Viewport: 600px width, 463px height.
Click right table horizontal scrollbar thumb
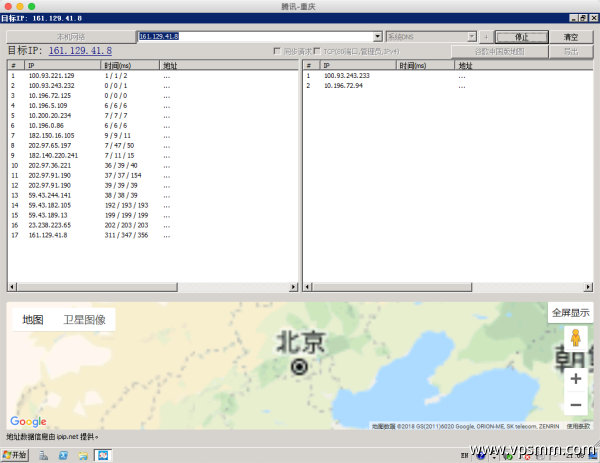[x=392, y=287]
